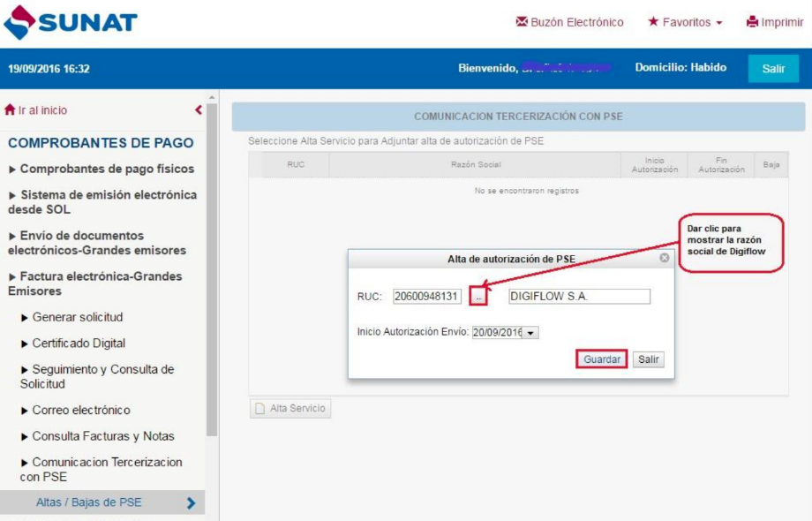Image resolution: width=812 pixels, height=521 pixels.
Task: Open Generar solicitud menu item
Action: 77,317
